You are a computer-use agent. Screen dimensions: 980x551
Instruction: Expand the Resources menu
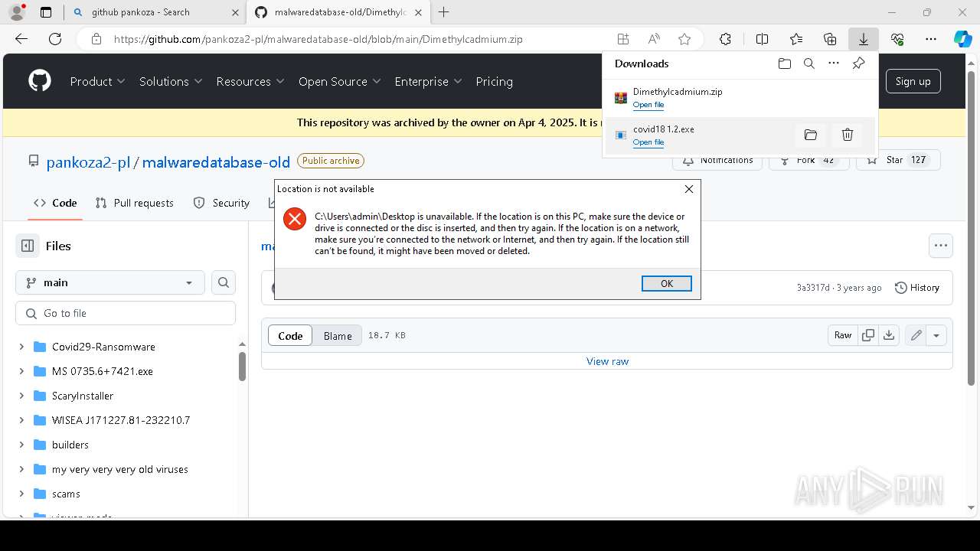point(250,81)
